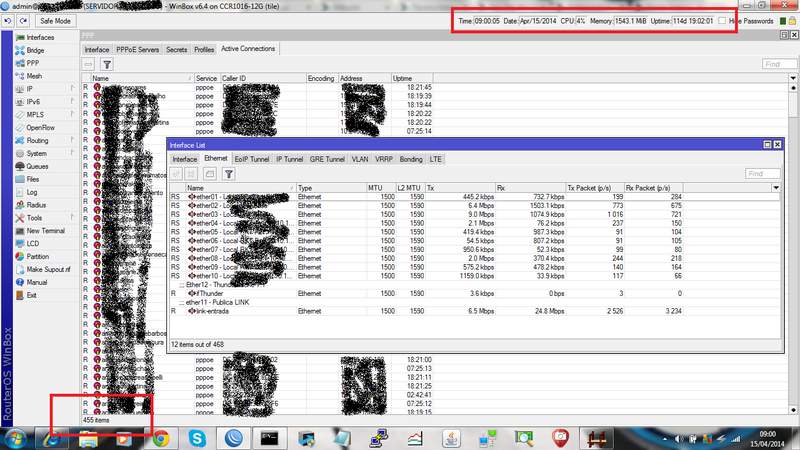Sort interfaces by Tx column header
The height and width of the screenshot is (450, 800).
[x=460, y=188]
